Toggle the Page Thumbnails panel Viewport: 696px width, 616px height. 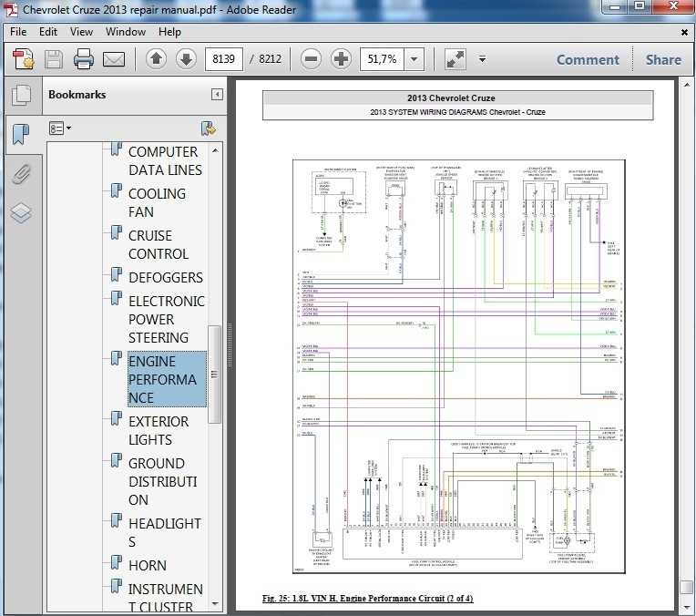21,95
